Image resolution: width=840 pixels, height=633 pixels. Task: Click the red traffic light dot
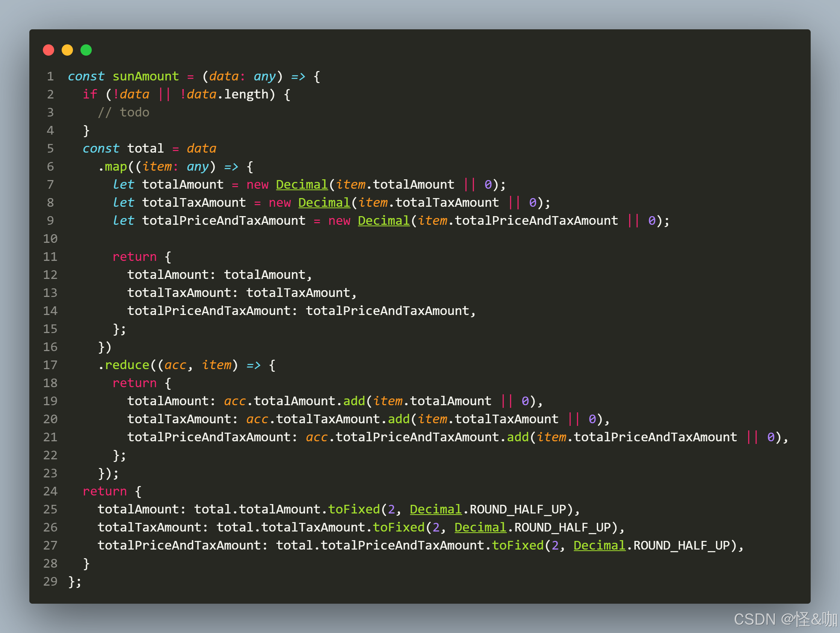[49, 50]
